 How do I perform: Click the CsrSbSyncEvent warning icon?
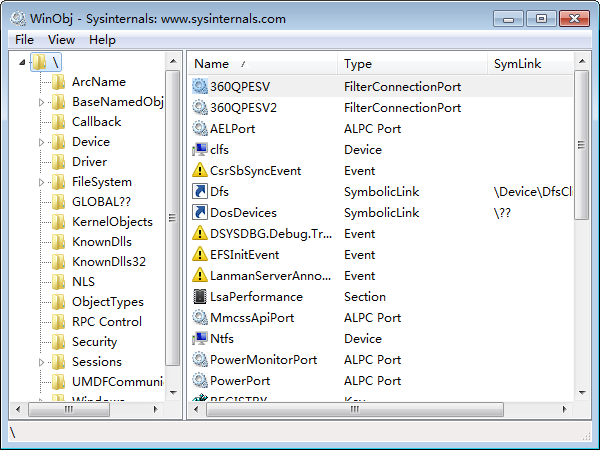[x=200, y=170]
